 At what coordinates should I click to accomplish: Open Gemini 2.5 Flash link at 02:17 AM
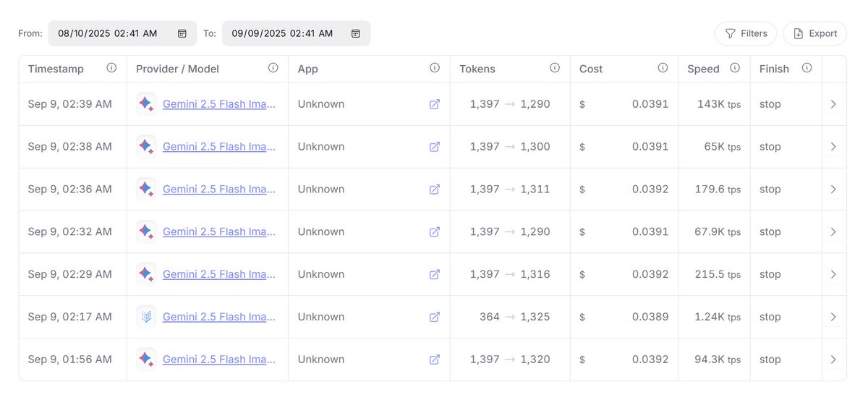[x=219, y=317]
